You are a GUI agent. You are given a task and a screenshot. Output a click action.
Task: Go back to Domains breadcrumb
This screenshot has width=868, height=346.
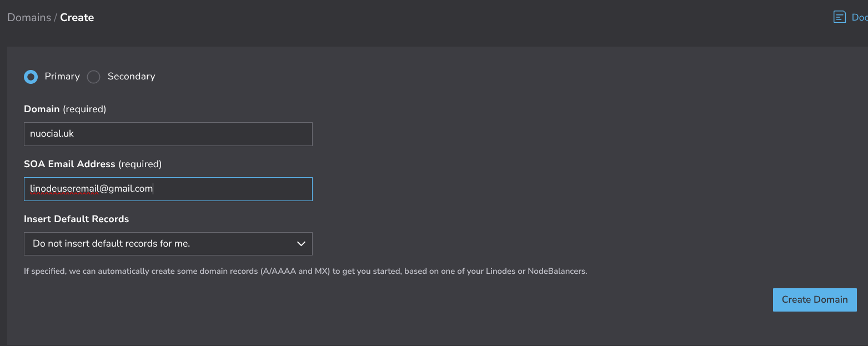[29, 17]
